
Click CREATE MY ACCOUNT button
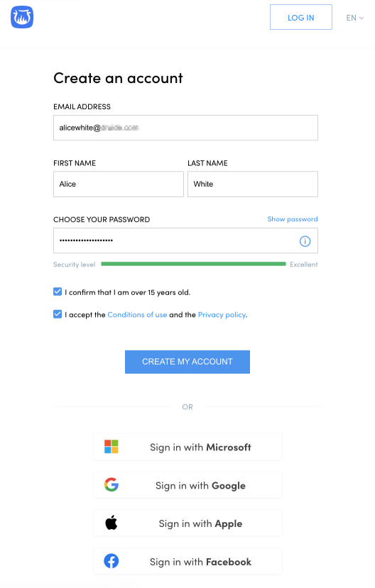click(x=187, y=362)
